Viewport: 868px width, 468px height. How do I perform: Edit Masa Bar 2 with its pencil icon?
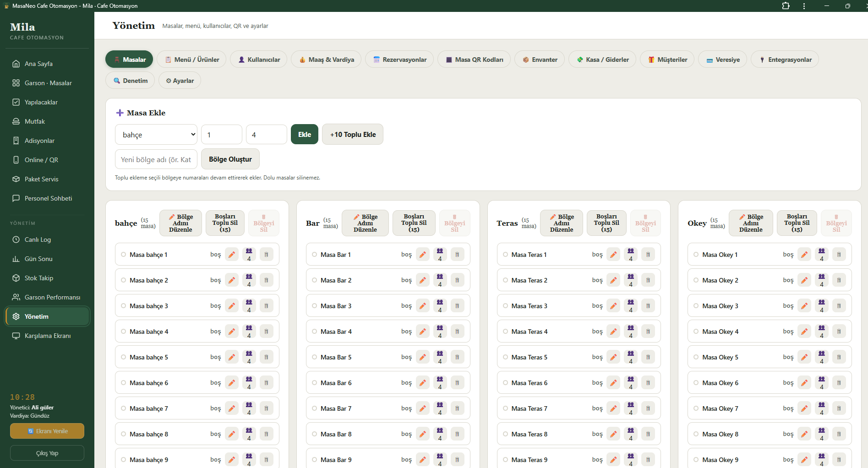423,280
